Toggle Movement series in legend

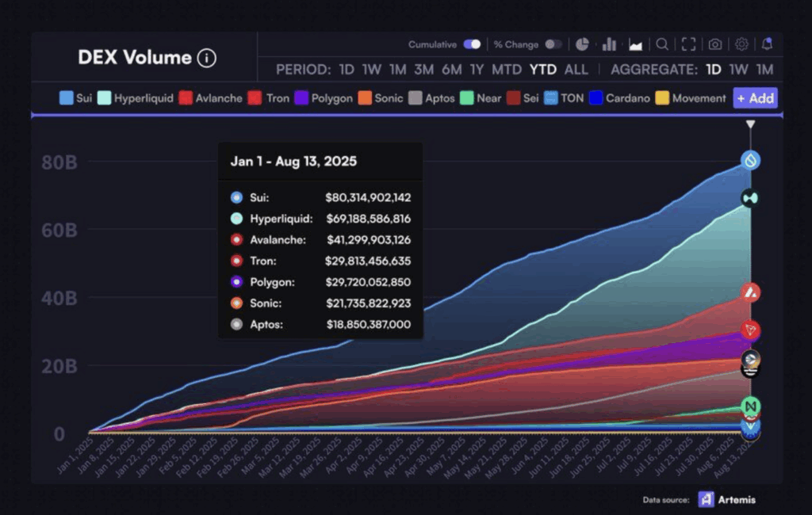[x=691, y=98]
